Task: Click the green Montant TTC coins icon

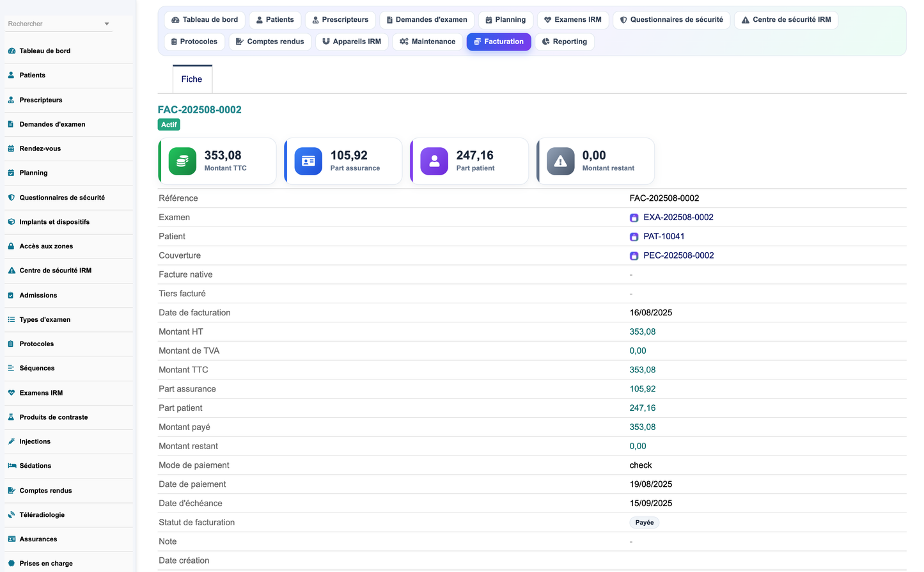Action: coord(182,161)
